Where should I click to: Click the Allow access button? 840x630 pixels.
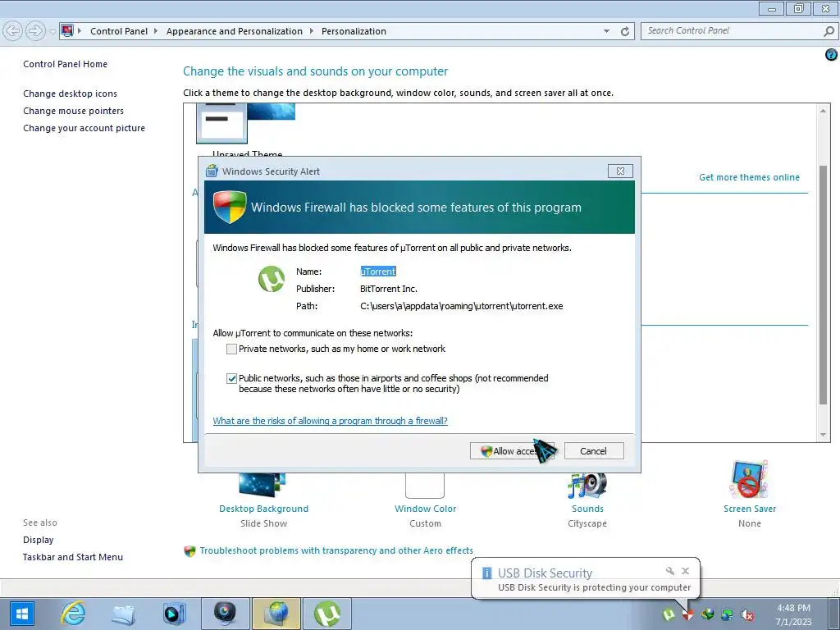point(512,451)
